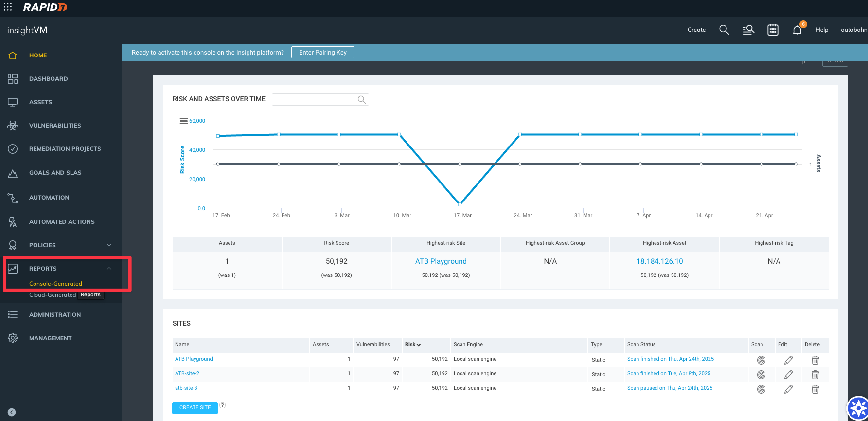Click the Automation workflow icon
This screenshot has height=421, width=868.
coord(13,198)
